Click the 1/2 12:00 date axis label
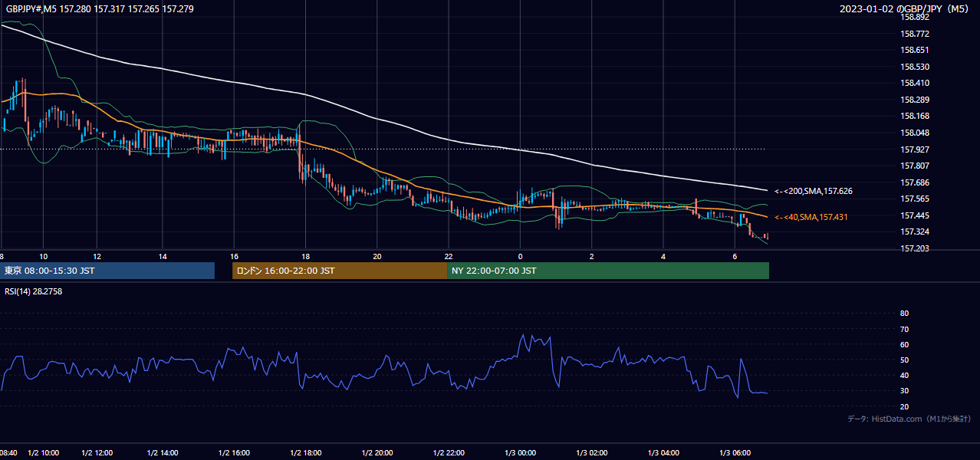Image resolution: width=980 pixels, height=460 pixels. 96,453
